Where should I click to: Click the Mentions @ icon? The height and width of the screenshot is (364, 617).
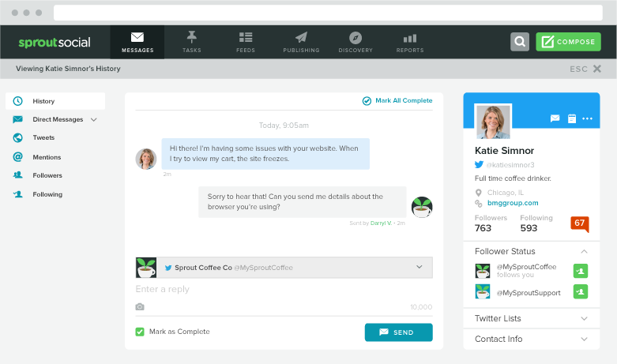tap(17, 157)
